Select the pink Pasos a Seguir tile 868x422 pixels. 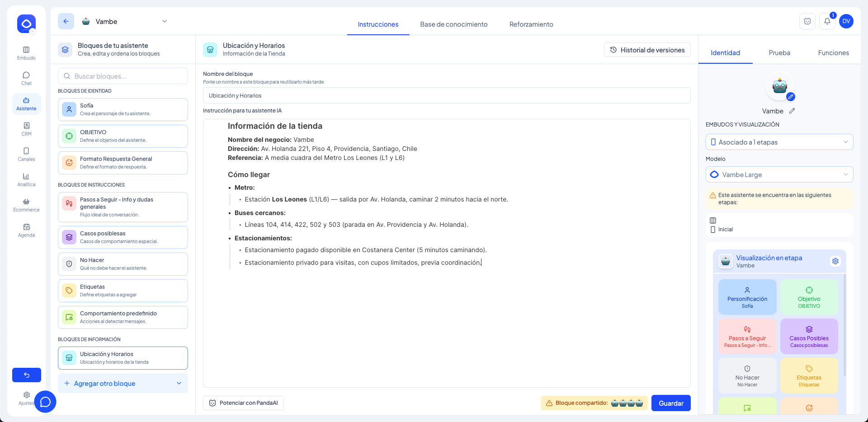point(747,337)
